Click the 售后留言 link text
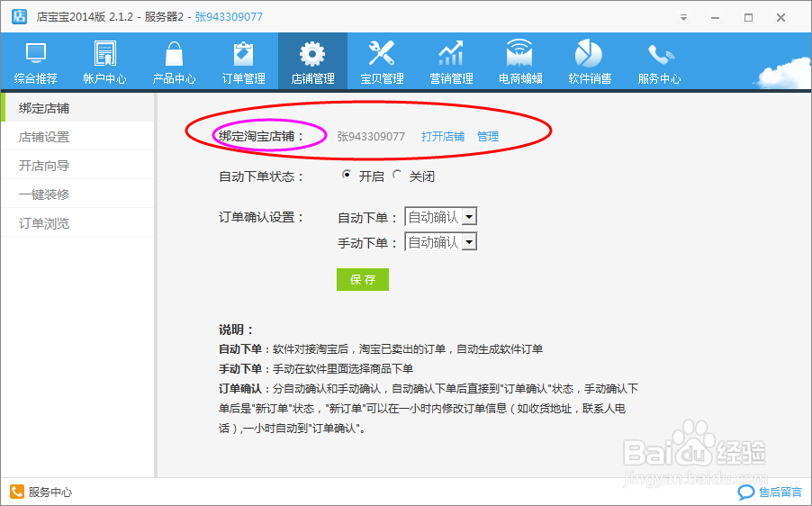Image resolution: width=812 pixels, height=506 pixels. coord(780,492)
